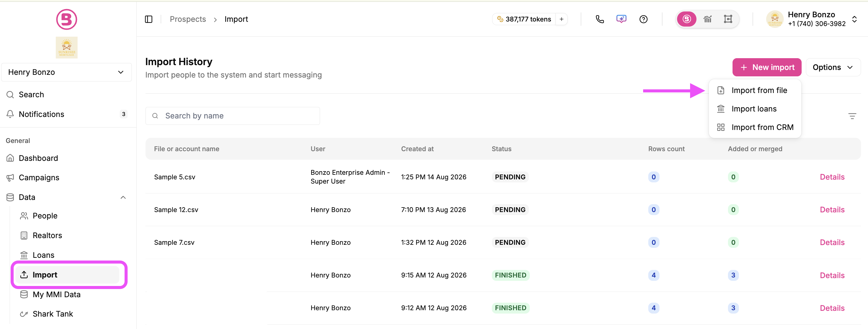This screenshot has height=329, width=868.
Task: Click rows count 4 of 9:15 AM import
Action: tap(653, 275)
